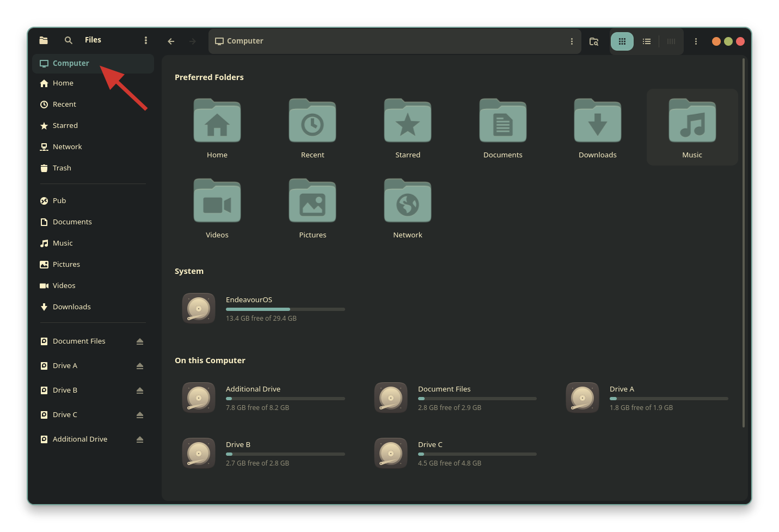Open the Documents bookmark in the sidebar
Viewport: 779px width, 532px height.
click(93, 222)
